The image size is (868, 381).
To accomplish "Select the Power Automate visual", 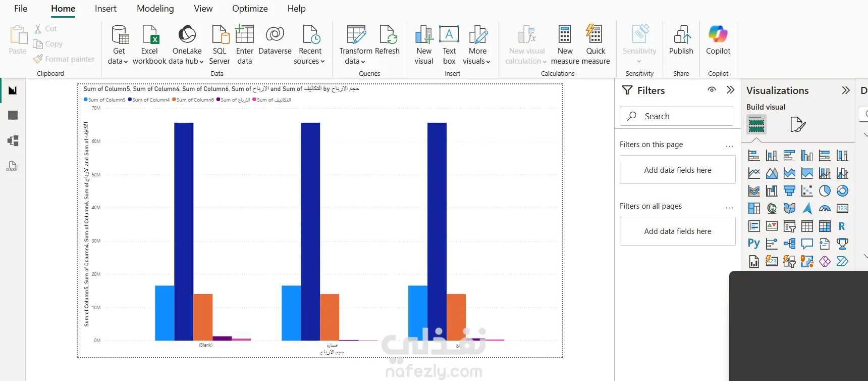I will tap(842, 262).
